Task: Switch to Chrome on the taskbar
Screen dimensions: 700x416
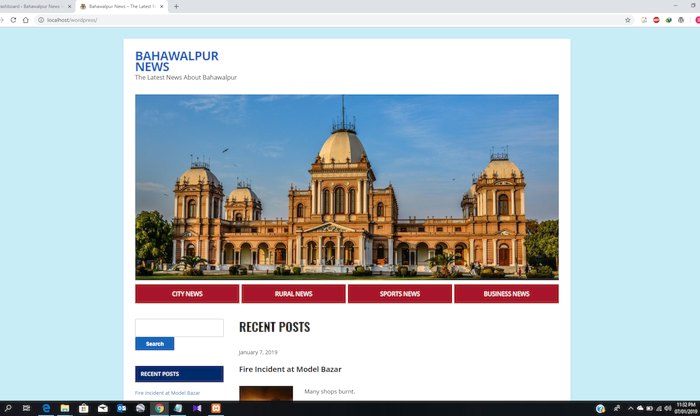Action: coord(159,408)
